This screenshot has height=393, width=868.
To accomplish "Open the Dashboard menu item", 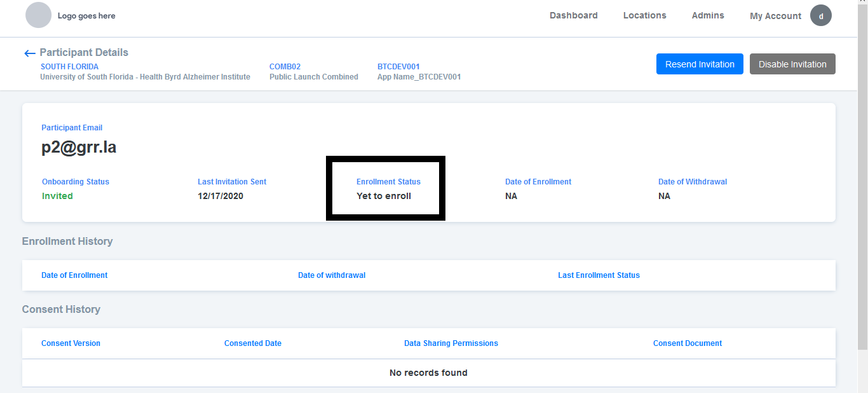I will click(x=574, y=15).
